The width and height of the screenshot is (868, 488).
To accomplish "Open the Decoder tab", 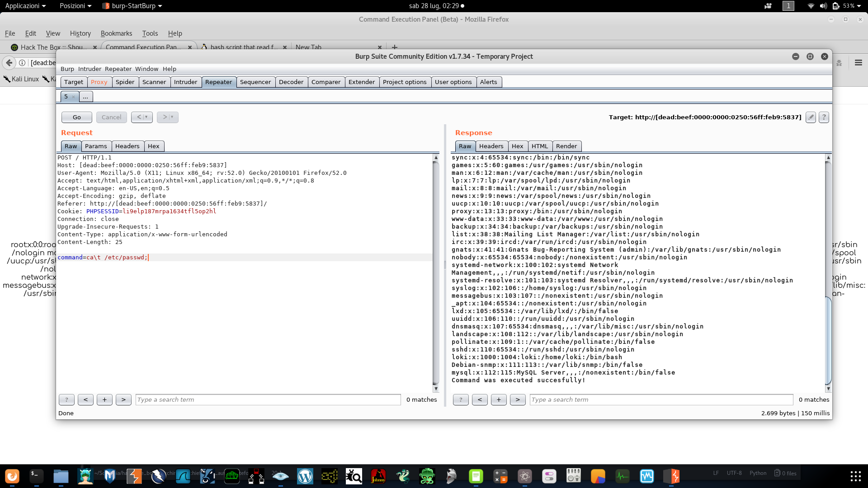I will click(x=291, y=82).
